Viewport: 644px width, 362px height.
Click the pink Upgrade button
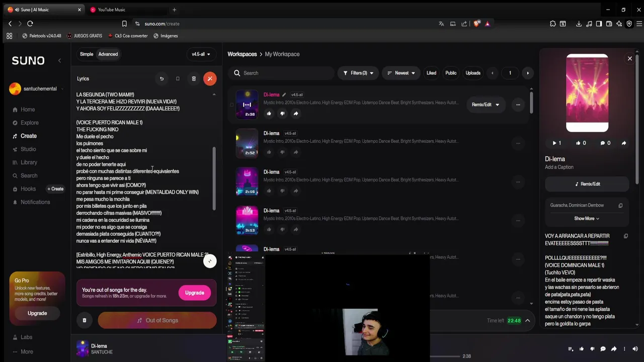point(195,293)
